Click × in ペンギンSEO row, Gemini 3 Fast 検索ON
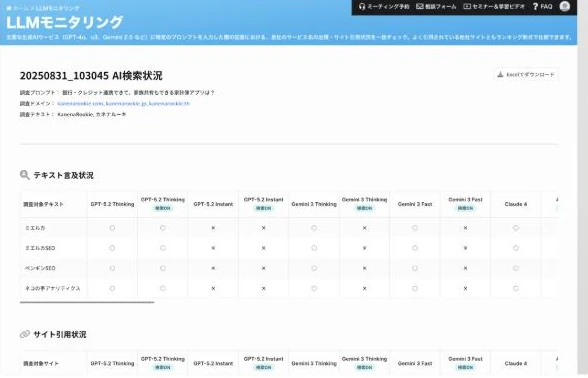This screenshot has height=378, width=588. [x=465, y=268]
